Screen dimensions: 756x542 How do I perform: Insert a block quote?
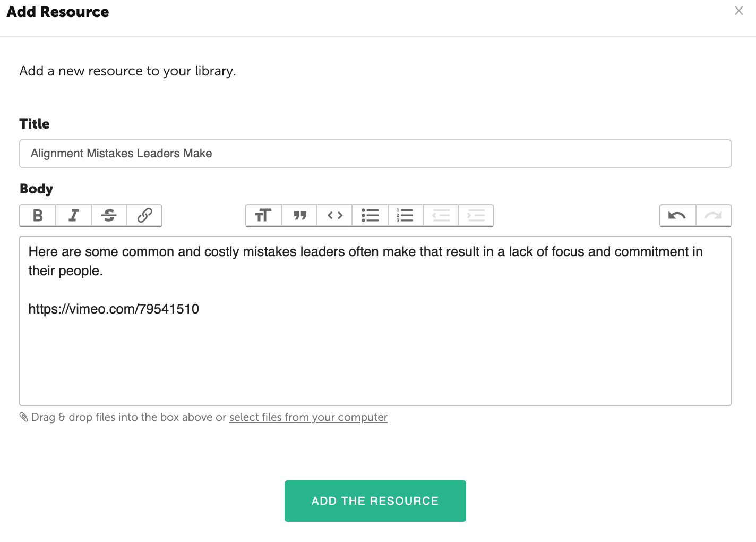[299, 215]
